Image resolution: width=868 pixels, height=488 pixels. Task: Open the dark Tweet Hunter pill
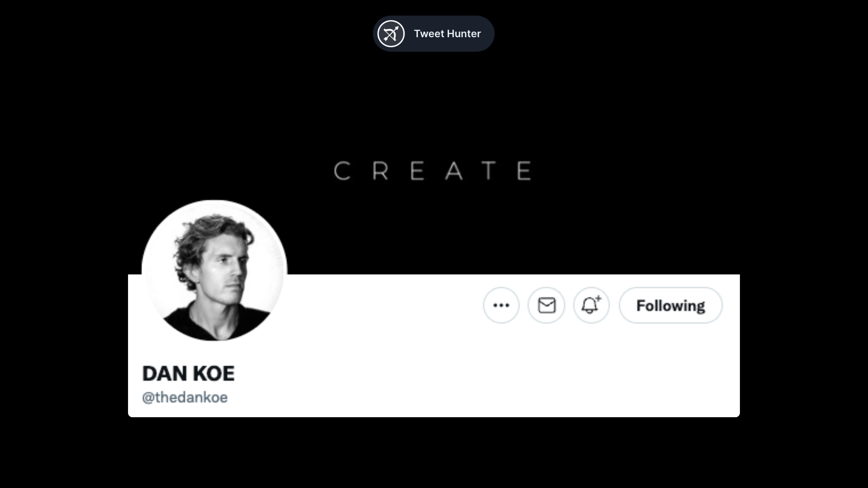pos(433,33)
